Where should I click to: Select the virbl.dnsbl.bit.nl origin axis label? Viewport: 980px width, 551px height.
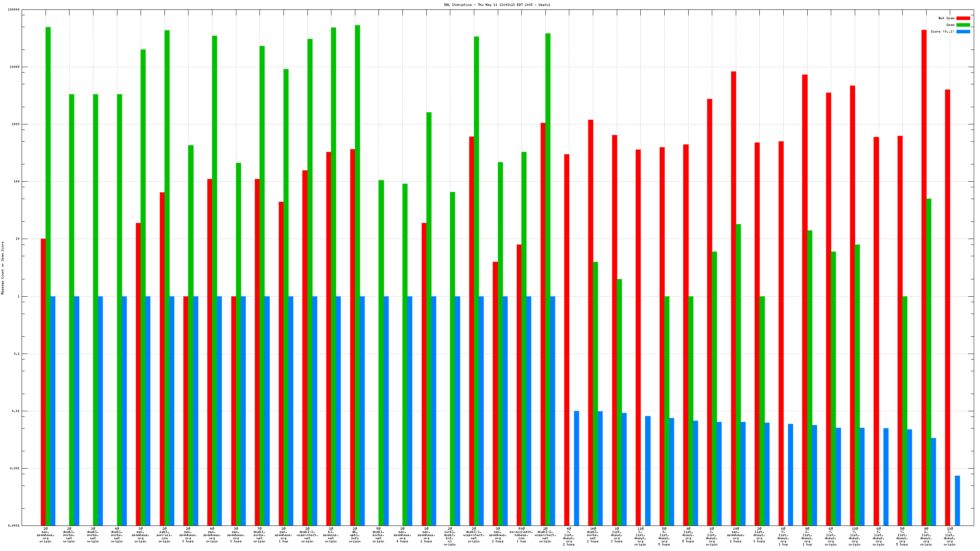coord(450,536)
